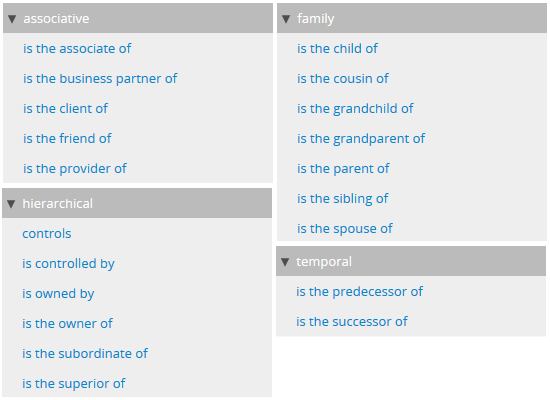Select "is the friend of" relation
This screenshot has height=400, width=550.
pos(67,139)
